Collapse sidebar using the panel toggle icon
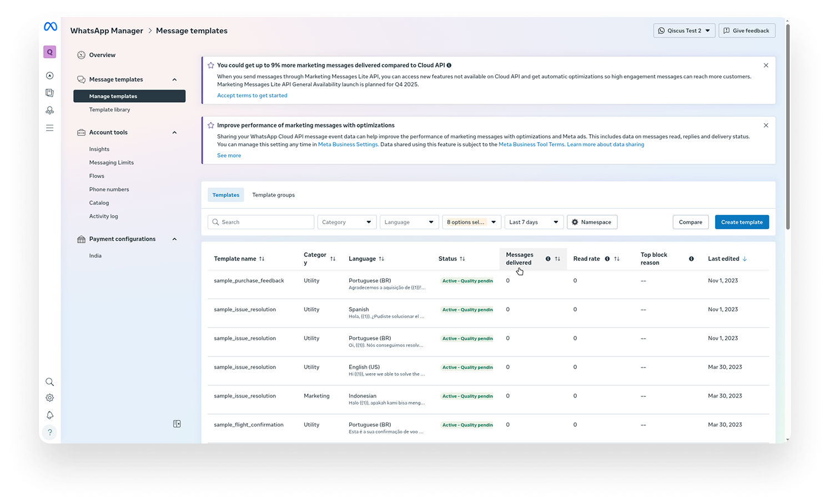 pos(177,424)
